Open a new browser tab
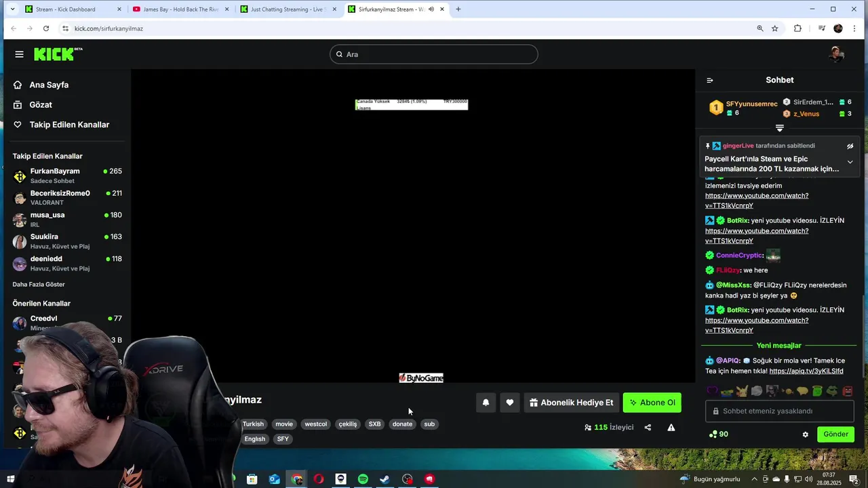 (x=458, y=9)
